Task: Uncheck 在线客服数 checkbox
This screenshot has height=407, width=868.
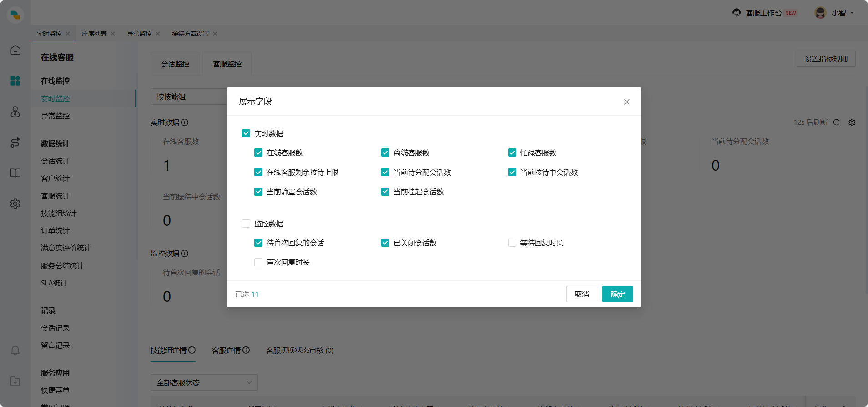Action: [x=258, y=153]
